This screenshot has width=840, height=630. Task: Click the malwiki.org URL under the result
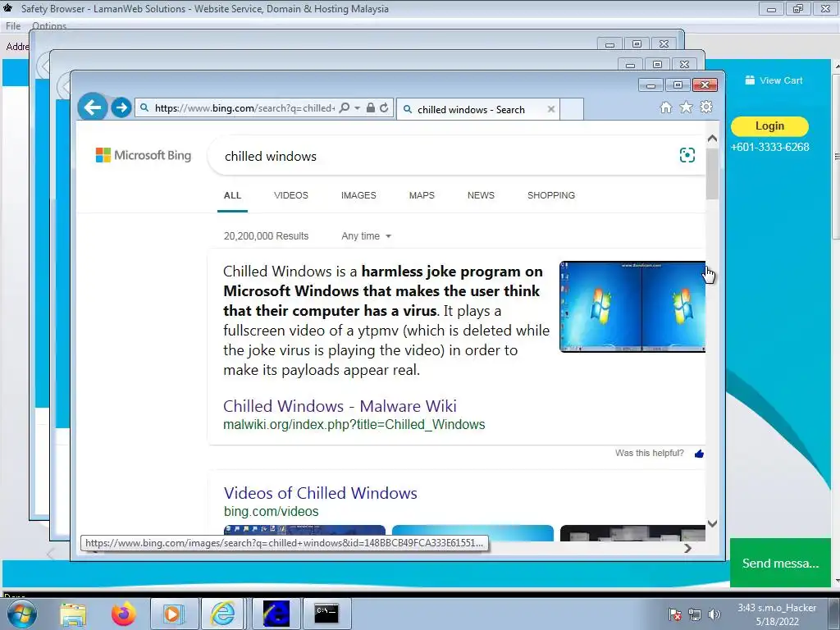point(354,424)
